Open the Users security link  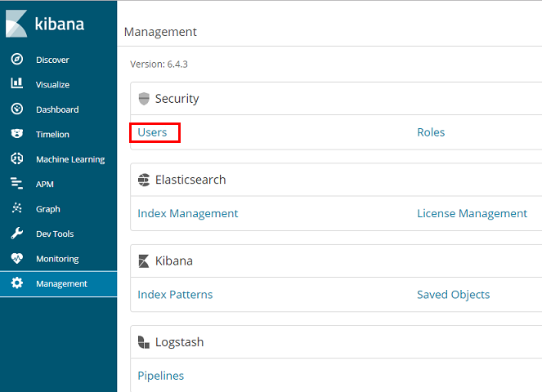click(153, 132)
